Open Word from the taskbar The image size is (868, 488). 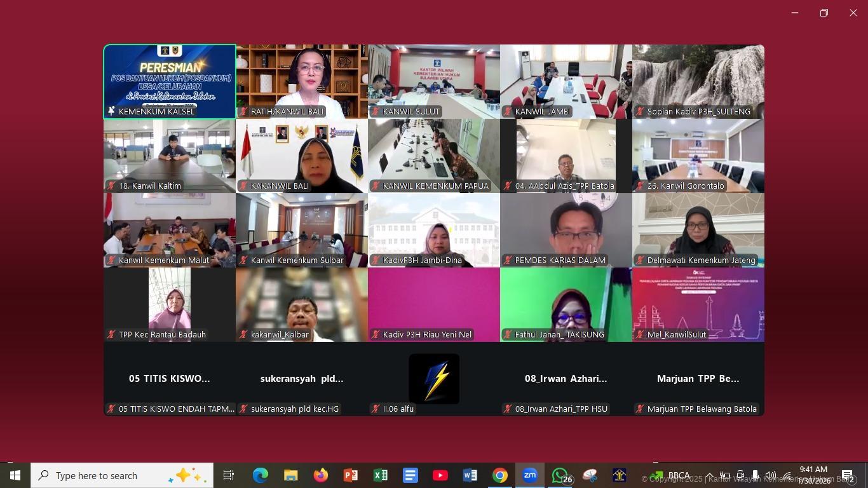(x=470, y=475)
